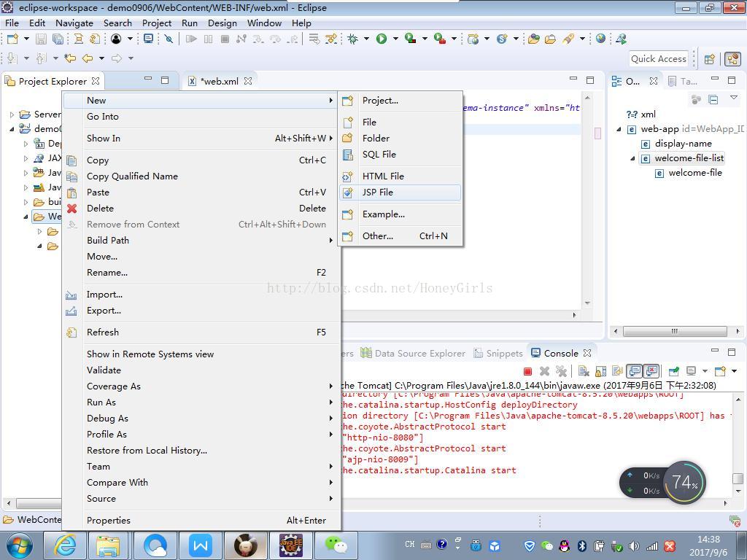
Task: Choose Properties in the context menu
Action: [109, 520]
